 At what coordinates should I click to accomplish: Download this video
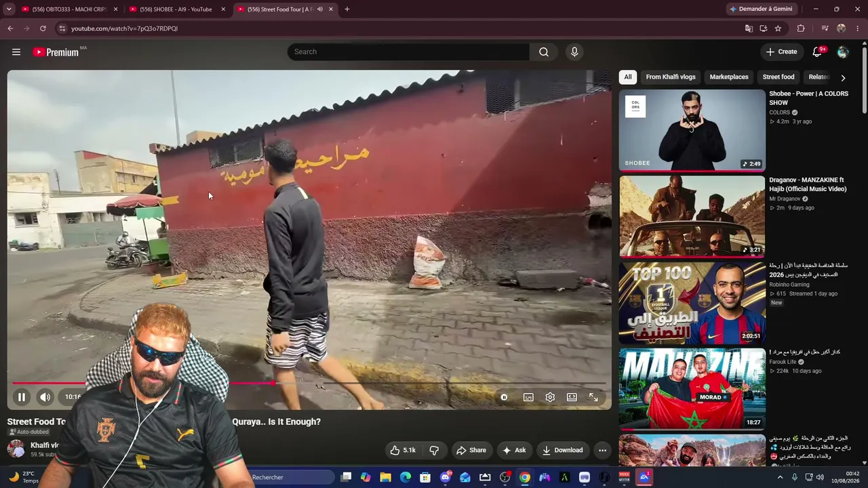point(562,450)
